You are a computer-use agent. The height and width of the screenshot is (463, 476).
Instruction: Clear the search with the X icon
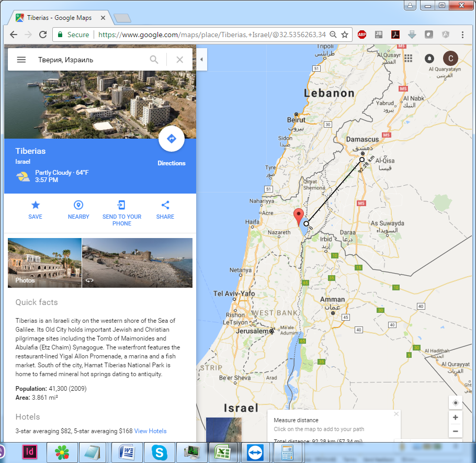coord(179,60)
